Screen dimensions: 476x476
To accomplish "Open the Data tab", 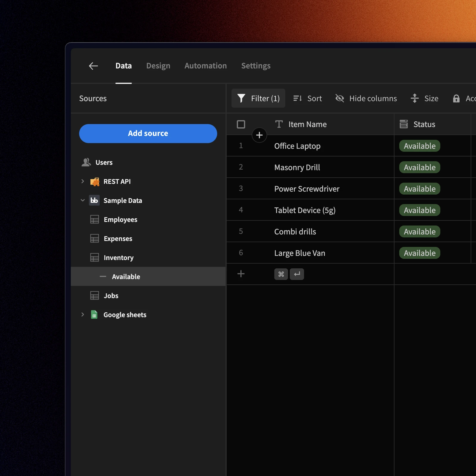I will [x=123, y=66].
